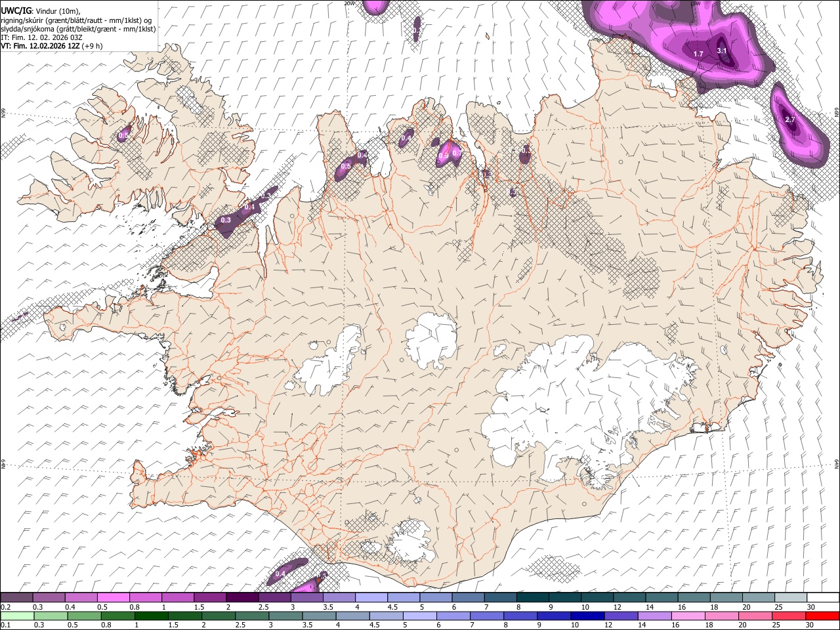Click the 2.7 precipitation value label offshore east
The image size is (840, 630).
790,119
